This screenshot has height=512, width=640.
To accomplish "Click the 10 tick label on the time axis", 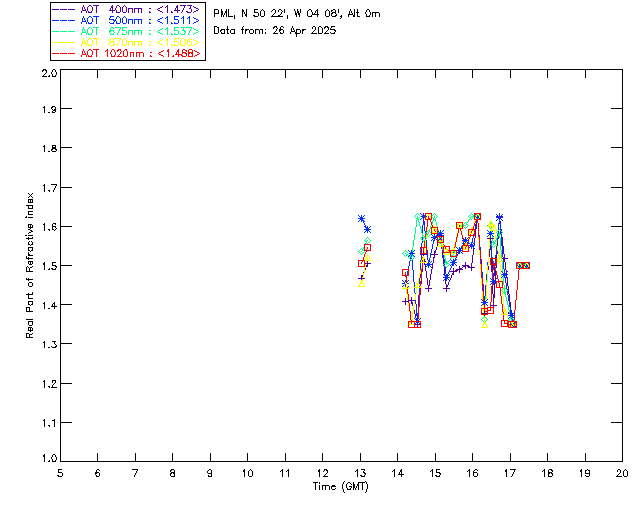I will 247,473.
